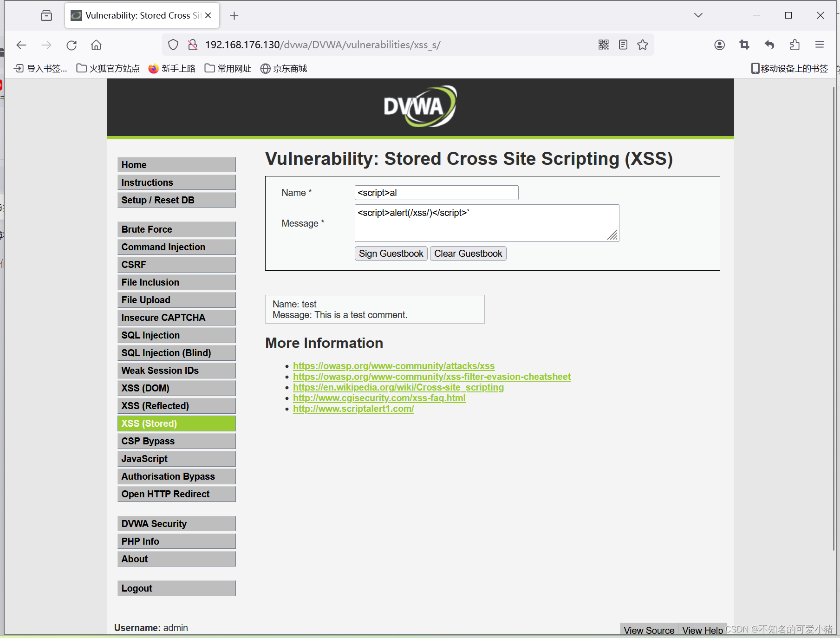Screen dimensions: 840x638
Task: Click inside the Message textarea
Action: (487, 223)
